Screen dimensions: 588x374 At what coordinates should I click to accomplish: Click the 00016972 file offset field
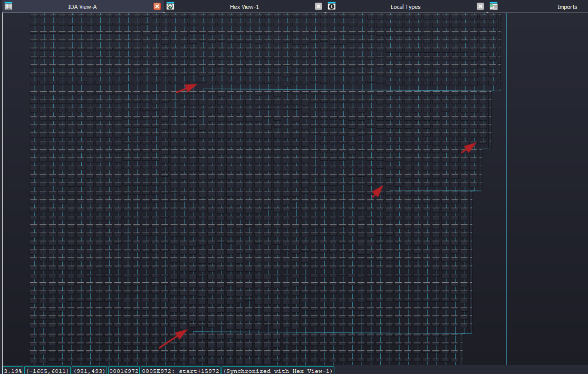123,371
